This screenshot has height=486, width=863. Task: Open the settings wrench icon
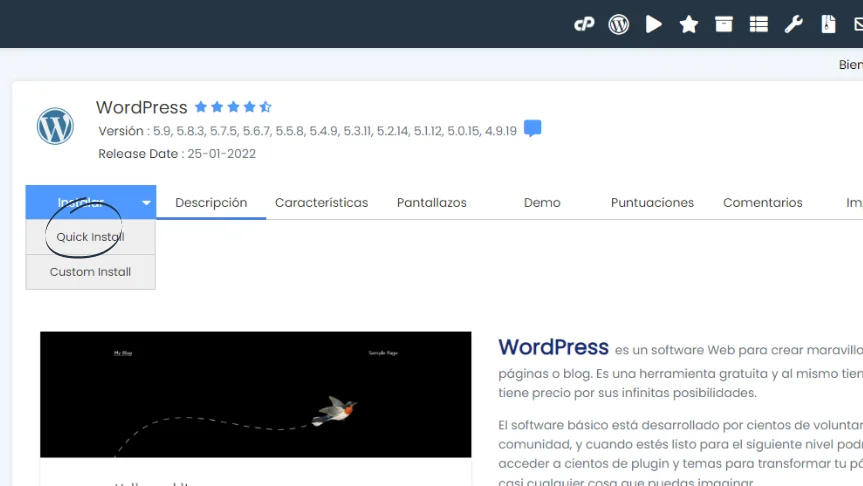[x=794, y=24]
